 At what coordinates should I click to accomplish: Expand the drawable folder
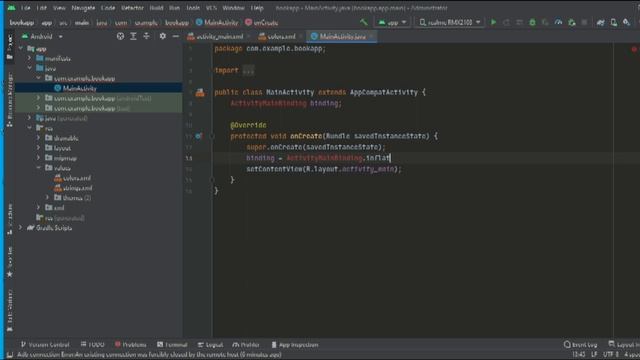click(38, 138)
